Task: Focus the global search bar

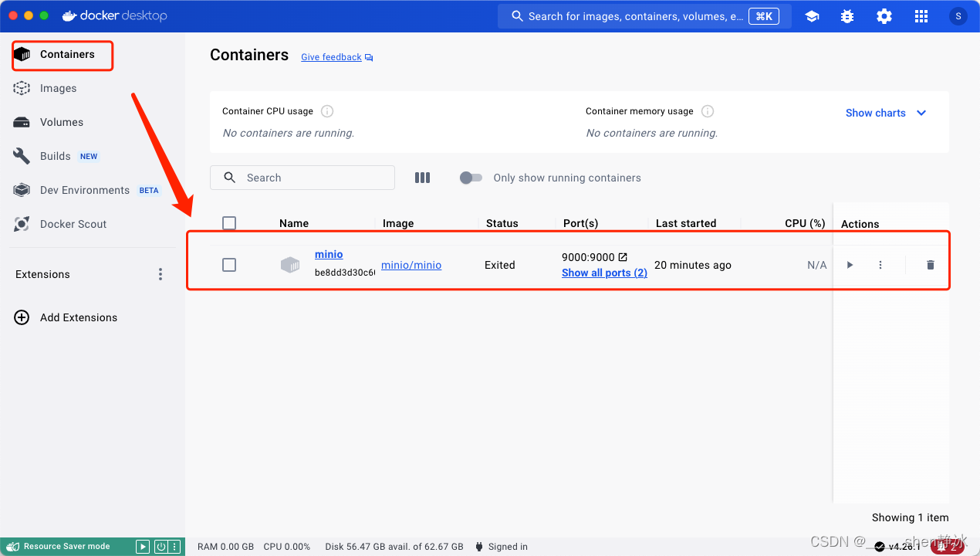Action: (x=644, y=16)
